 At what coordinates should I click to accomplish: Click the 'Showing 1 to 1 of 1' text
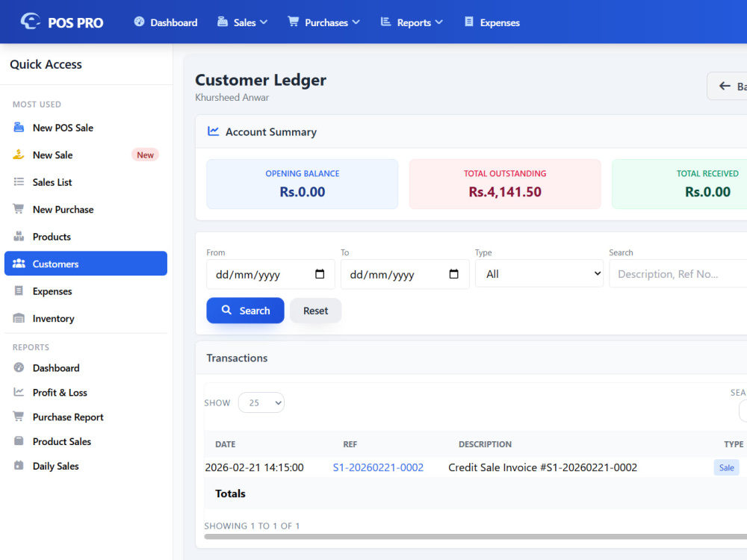tap(252, 526)
